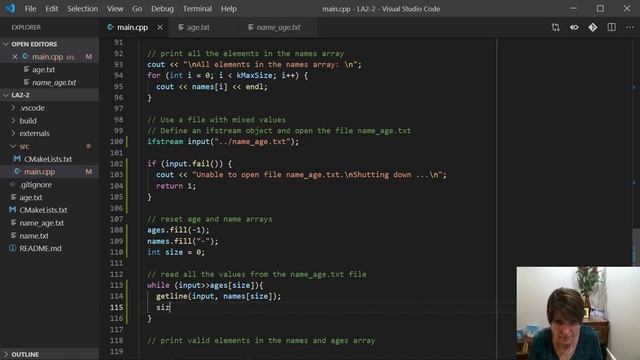Collapse the src folder
The width and height of the screenshot is (640, 360).
pos(49,146)
